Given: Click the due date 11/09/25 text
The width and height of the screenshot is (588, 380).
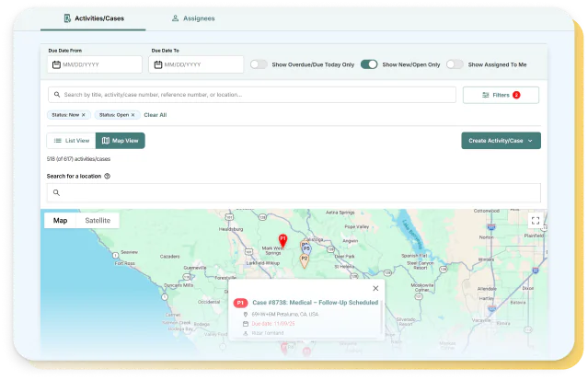Looking at the screenshot, I should (273, 324).
